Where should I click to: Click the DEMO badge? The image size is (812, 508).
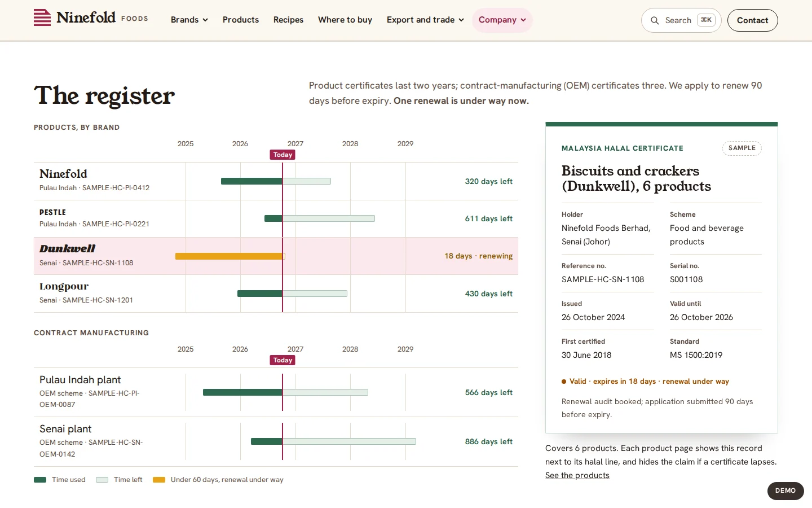[785, 491]
